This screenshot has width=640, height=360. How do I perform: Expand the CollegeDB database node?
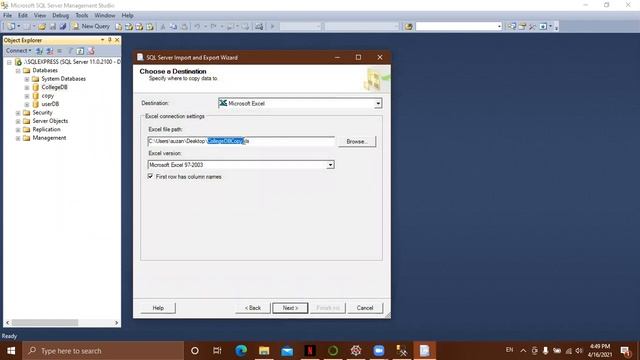[x=27, y=87]
